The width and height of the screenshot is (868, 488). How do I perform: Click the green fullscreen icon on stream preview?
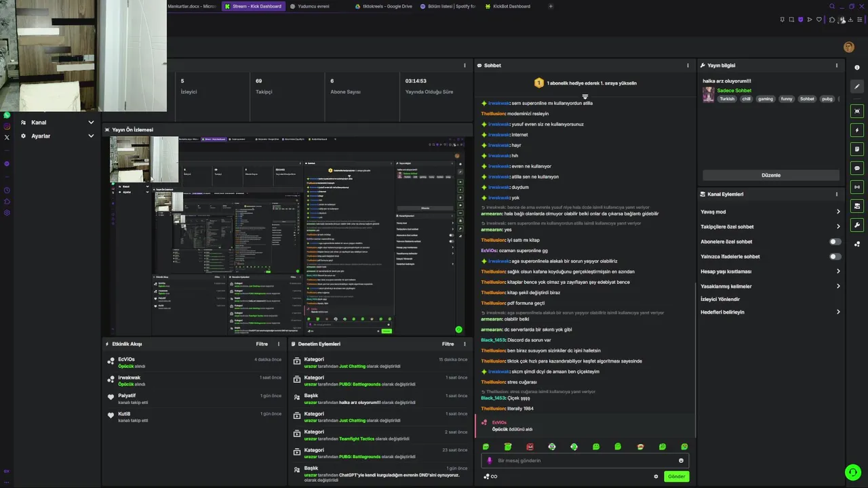(x=459, y=329)
